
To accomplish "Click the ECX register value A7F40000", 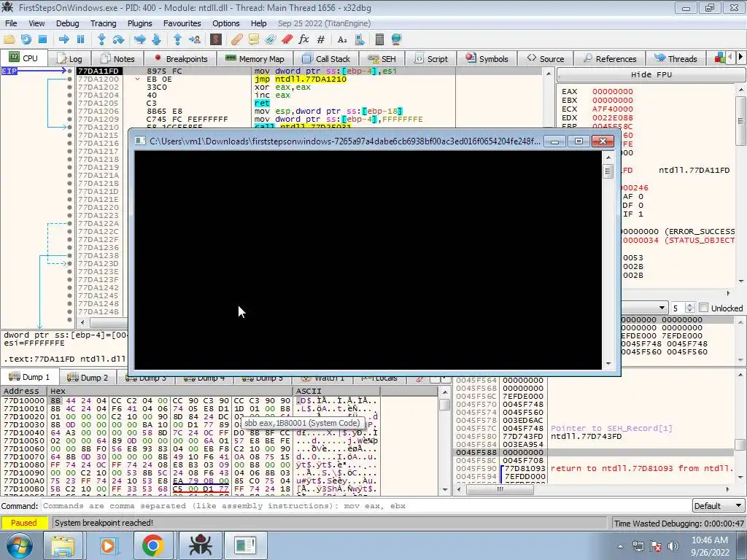I will [x=613, y=109].
